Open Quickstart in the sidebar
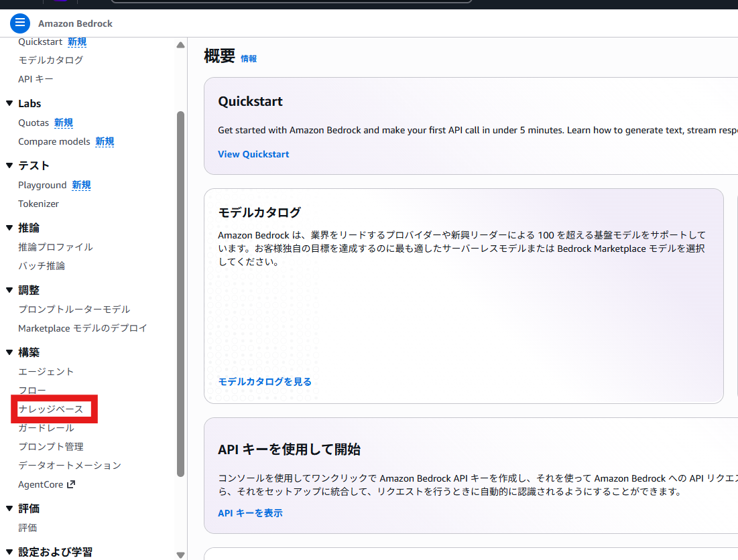Screen dimensions: 738x560 40,42
